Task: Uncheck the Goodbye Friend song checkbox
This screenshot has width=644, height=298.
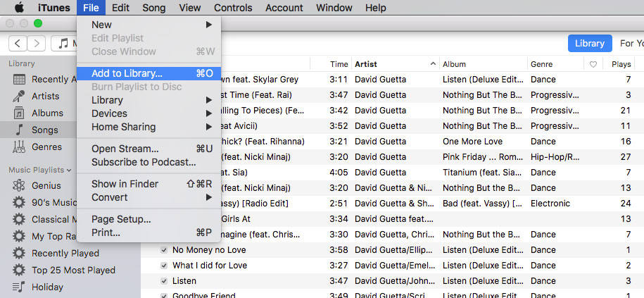Action: [164, 295]
